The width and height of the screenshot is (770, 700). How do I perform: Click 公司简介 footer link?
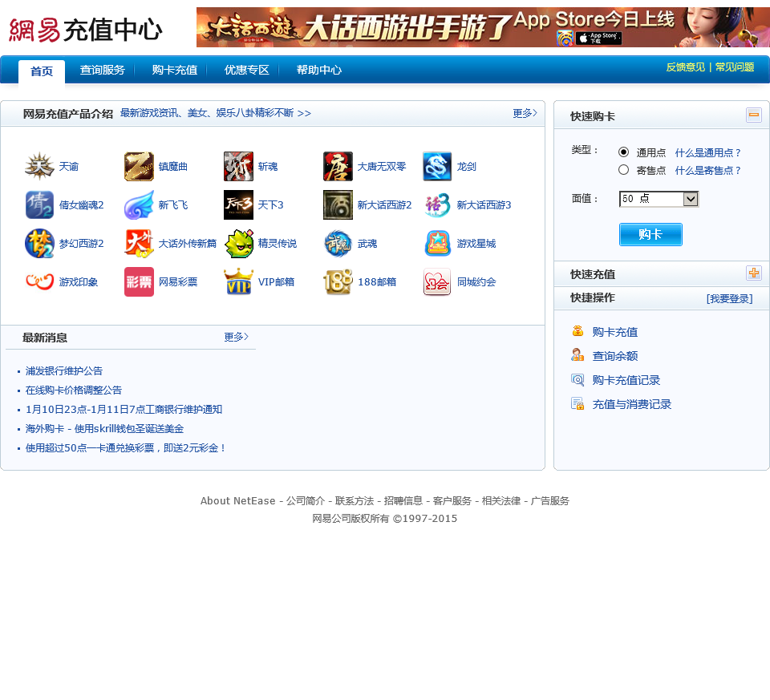pyautogui.click(x=306, y=500)
